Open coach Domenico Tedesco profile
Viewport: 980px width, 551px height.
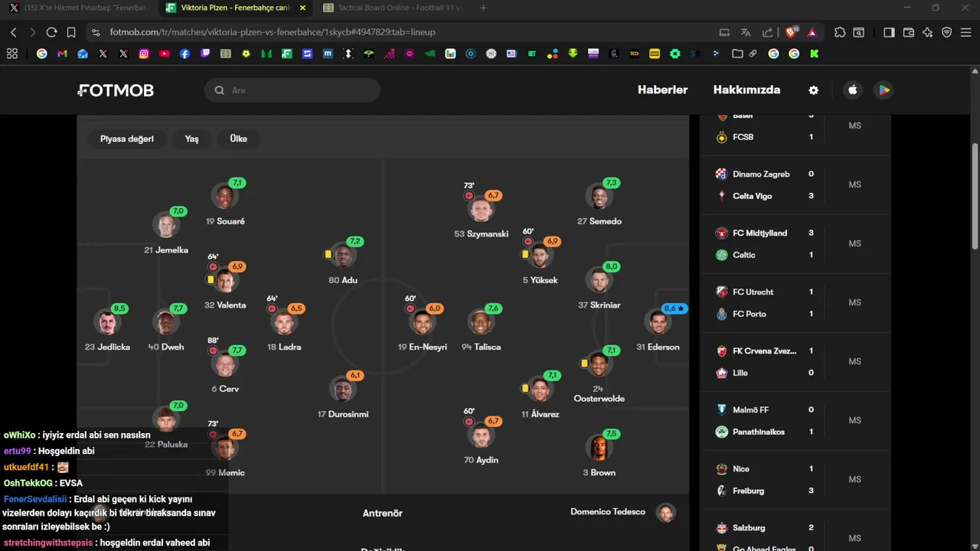[x=622, y=512]
